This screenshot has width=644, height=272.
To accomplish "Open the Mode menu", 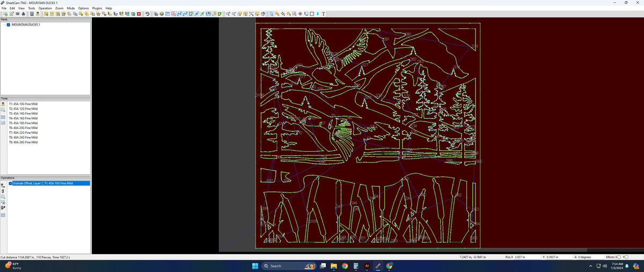I will [71, 9].
